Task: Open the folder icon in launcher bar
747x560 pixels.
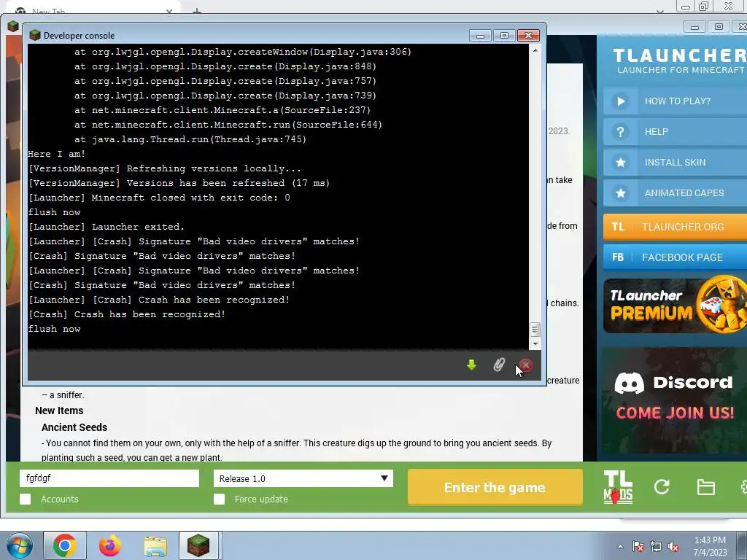Action: (x=705, y=487)
